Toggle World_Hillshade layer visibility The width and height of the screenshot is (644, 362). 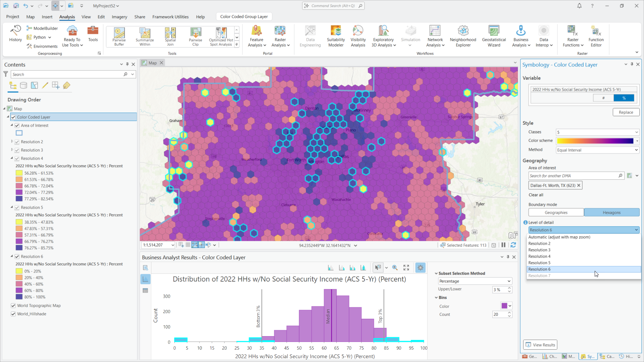tap(13, 314)
